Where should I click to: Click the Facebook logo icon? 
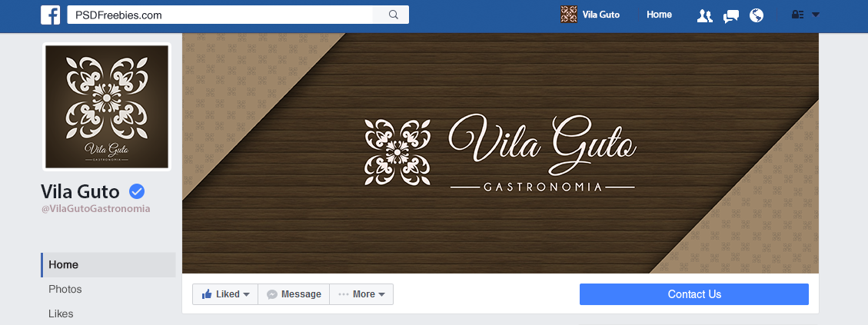(51, 15)
